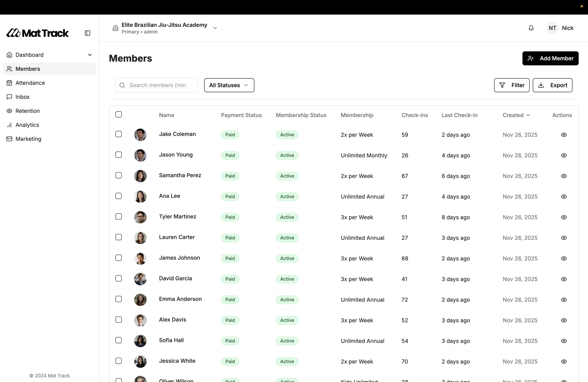Collapse the sidebar panel icon
The image size is (588, 382).
coord(88,33)
